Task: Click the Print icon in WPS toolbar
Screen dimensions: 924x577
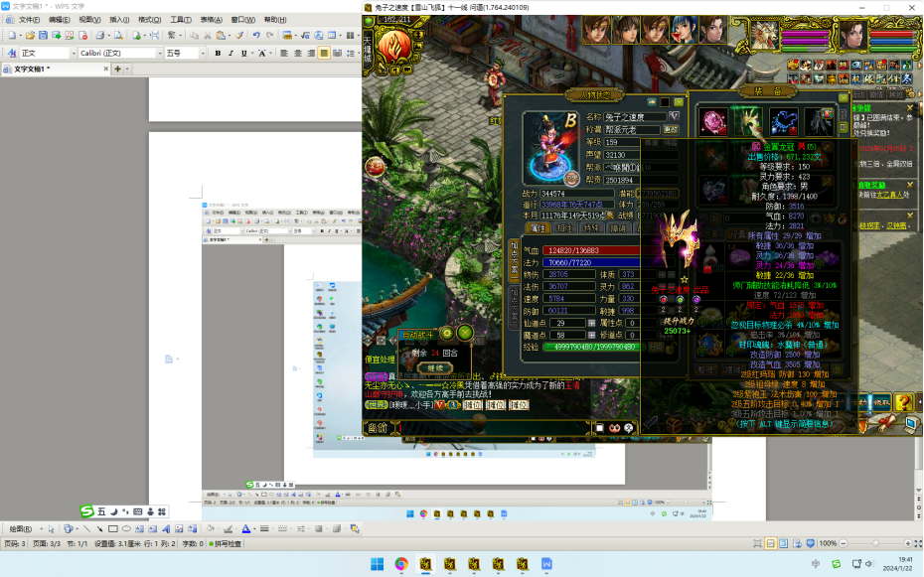Action: 100,36
